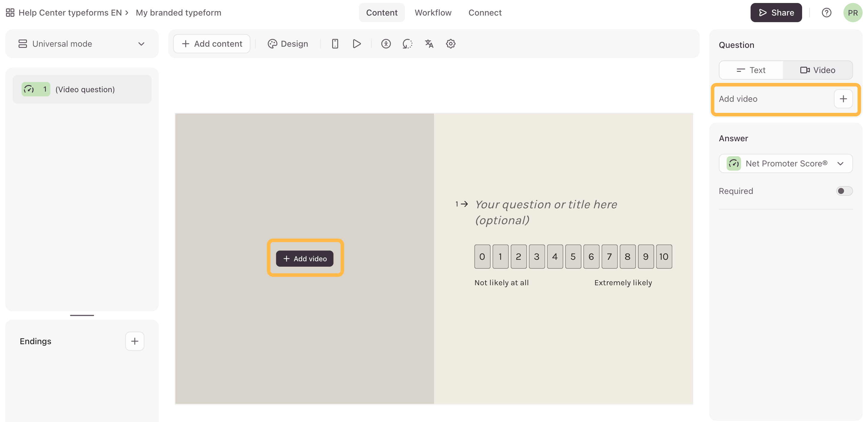
Task: Open the help question mark icon
Action: tap(826, 13)
